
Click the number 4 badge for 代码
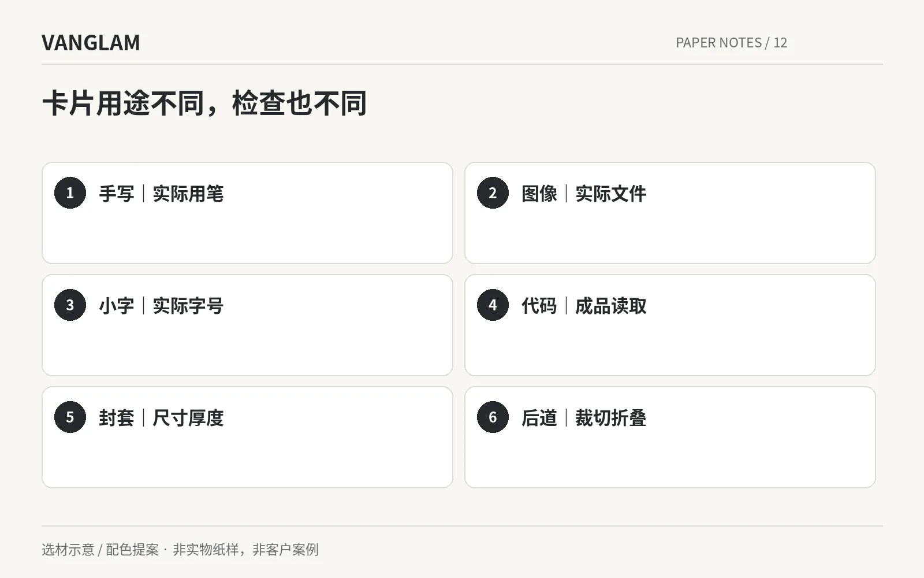coord(493,305)
